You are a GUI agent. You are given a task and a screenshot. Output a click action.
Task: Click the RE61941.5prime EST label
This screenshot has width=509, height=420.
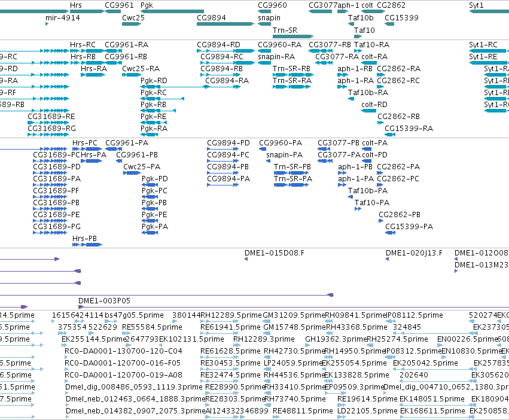coord(230,327)
